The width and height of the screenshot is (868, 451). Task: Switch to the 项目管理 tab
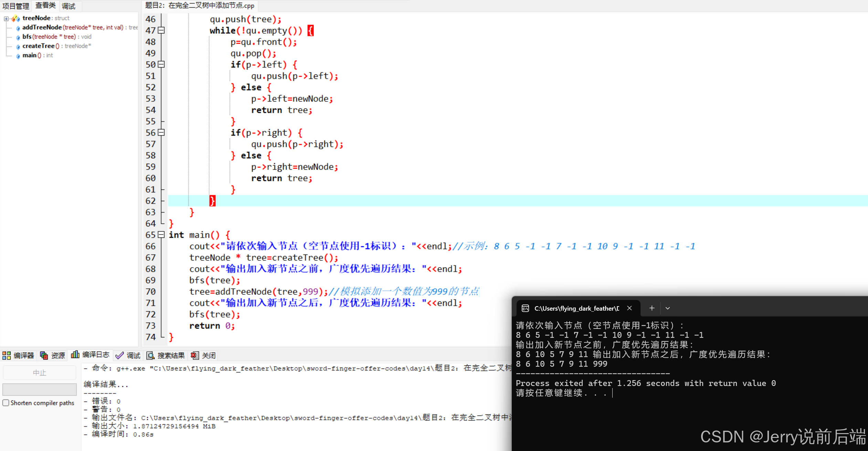click(x=16, y=6)
